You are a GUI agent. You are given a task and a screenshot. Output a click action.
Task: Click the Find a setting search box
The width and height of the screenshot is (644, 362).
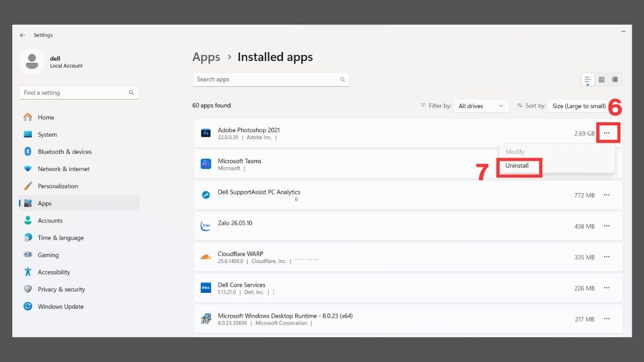point(79,93)
